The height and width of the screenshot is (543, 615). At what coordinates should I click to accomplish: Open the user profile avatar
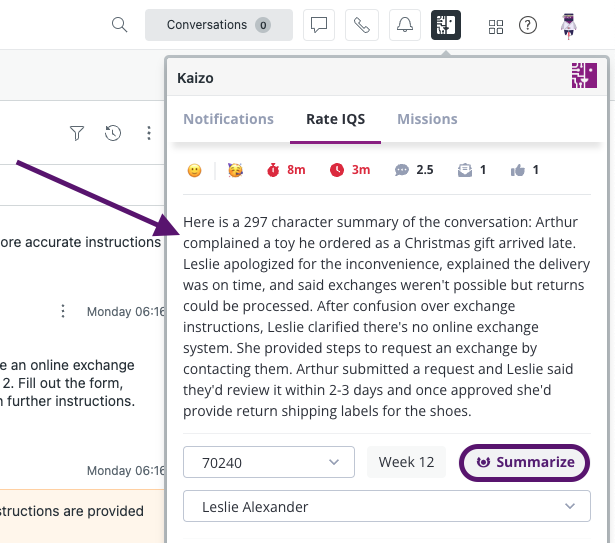coord(568,26)
